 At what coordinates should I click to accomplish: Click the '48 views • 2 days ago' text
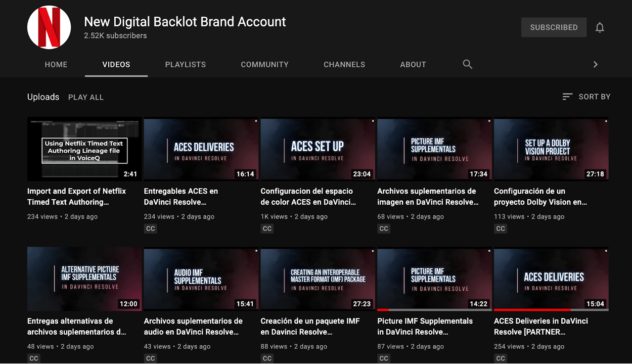[61, 346]
